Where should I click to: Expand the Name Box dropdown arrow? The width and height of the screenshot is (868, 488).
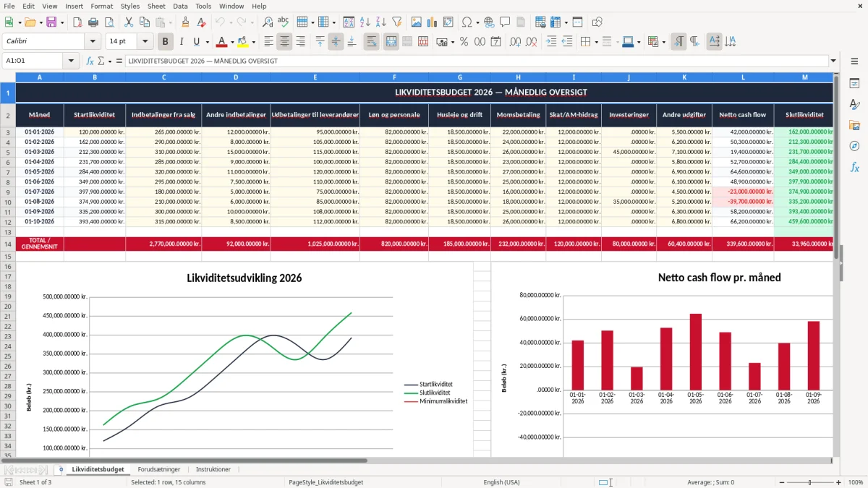coord(72,61)
